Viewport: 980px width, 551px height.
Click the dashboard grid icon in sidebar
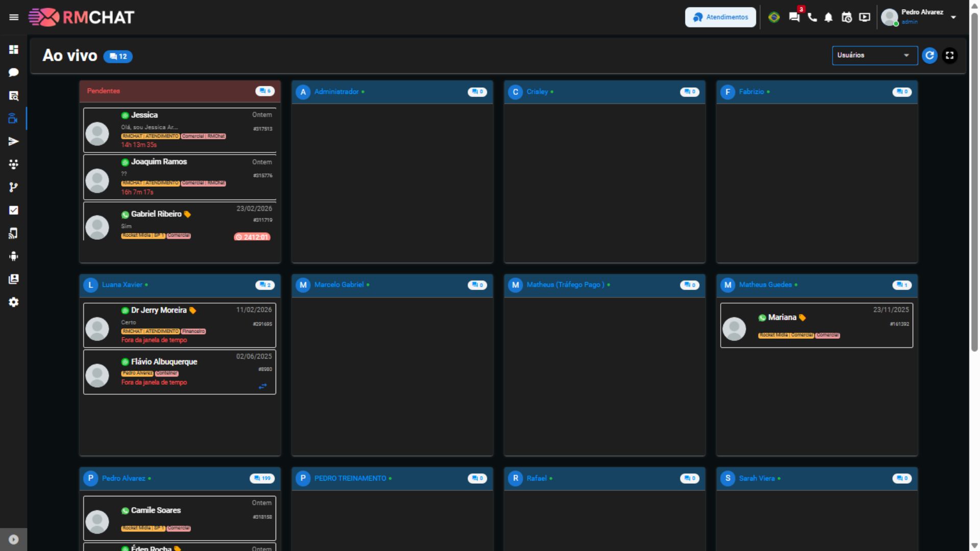(14, 49)
